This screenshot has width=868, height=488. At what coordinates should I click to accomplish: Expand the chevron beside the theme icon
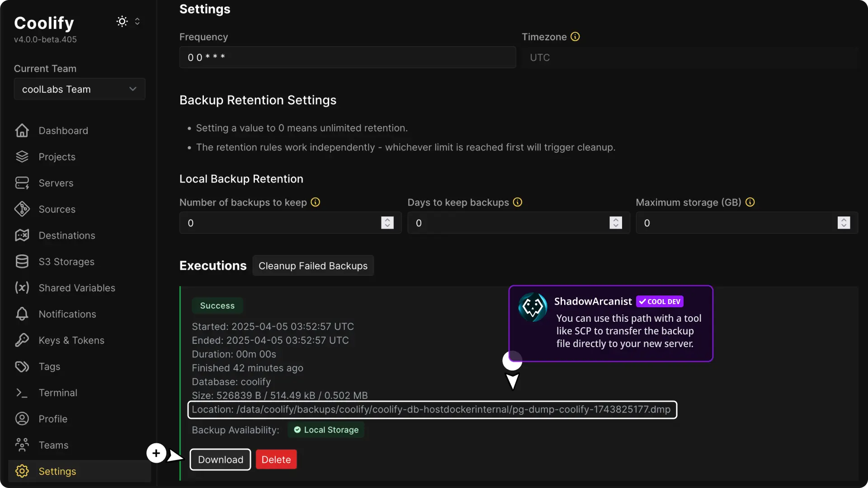click(138, 21)
